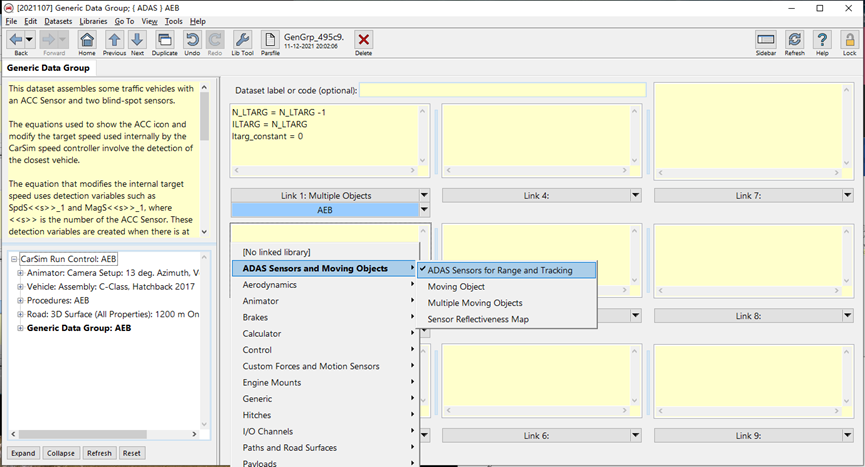This screenshot has width=865, height=467.
Task: Open the I/O Channels library submenu
Action: pyautogui.click(x=325, y=431)
